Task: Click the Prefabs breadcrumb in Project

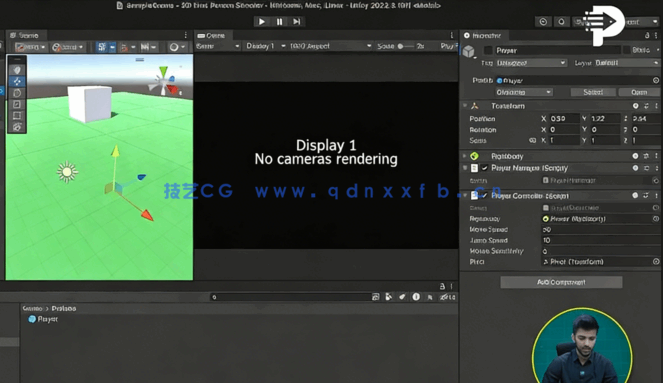Action: coord(64,309)
